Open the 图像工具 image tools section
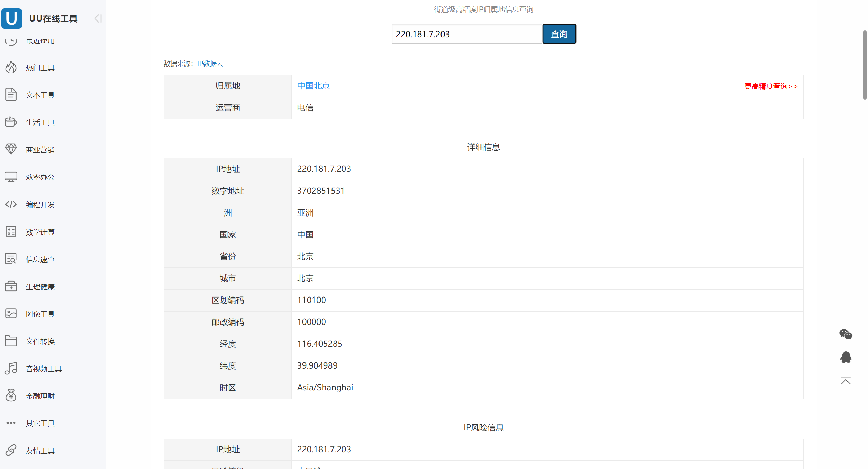This screenshot has height=469, width=868. (40, 314)
